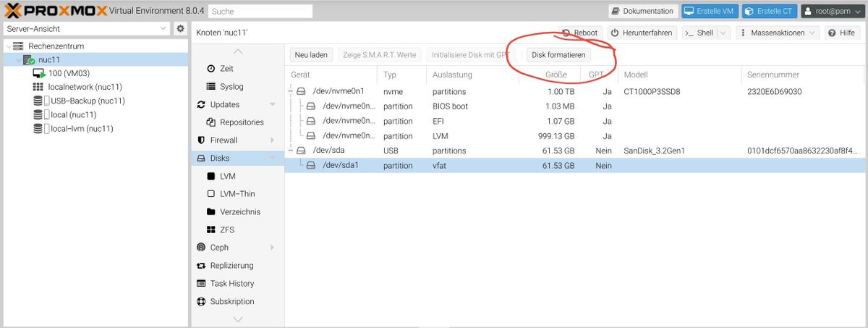Click the 100 (VM03) monitor icon

[39, 73]
